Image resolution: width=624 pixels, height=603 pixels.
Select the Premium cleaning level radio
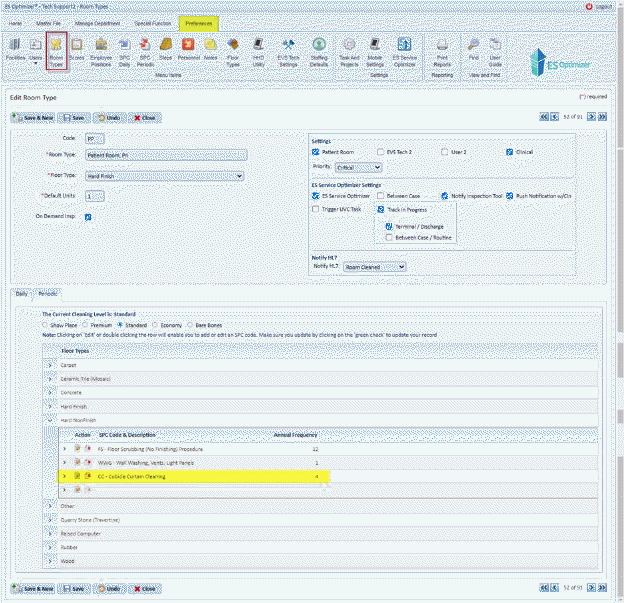[86, 324]
